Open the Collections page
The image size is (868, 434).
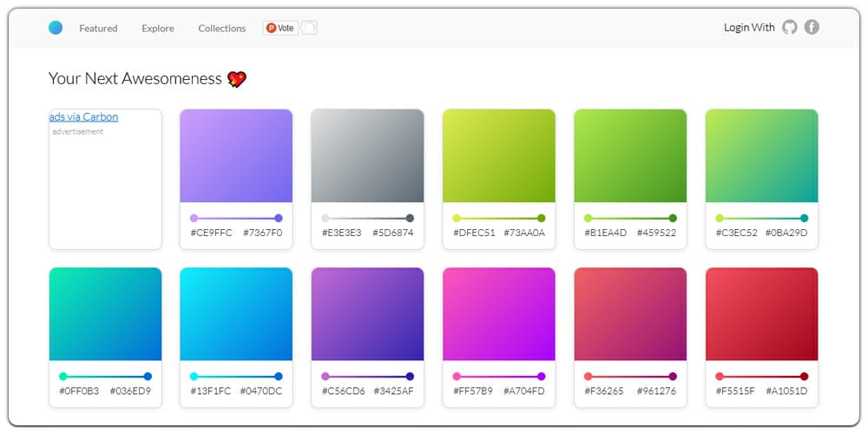tap(221, 28)
